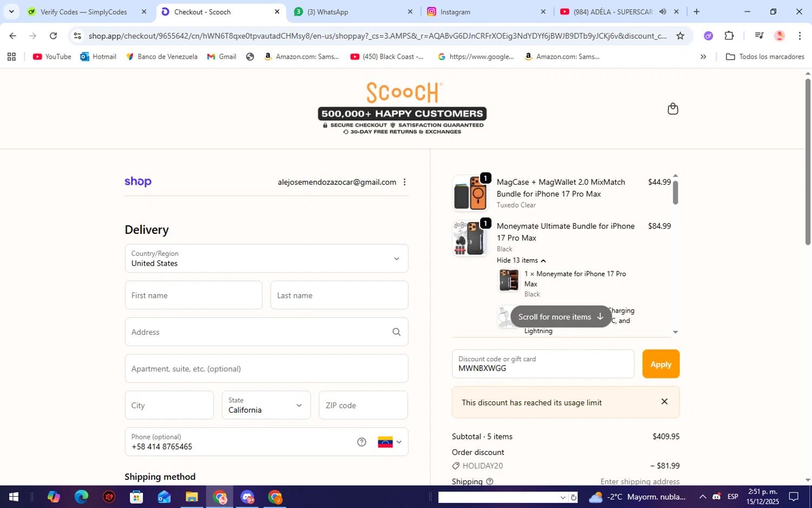Click Scroll for more items button
The height and width of the screenshot is (508, 812).
561,317
